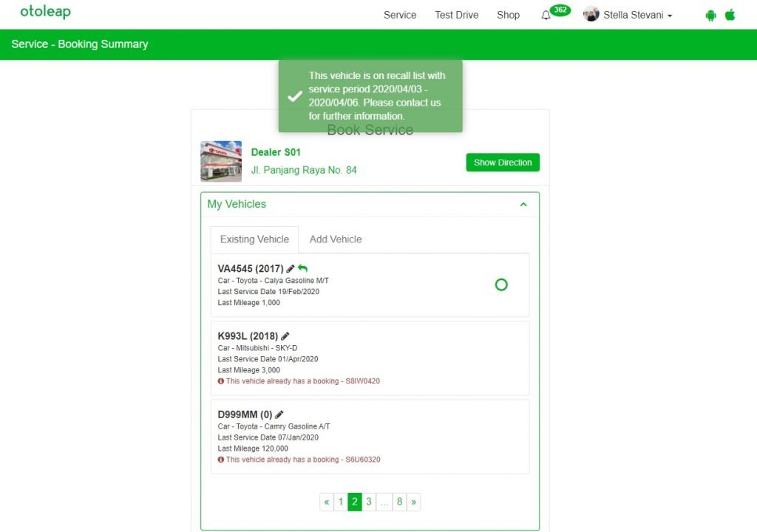Go to page 3 in pagination
The width and height of the screenshot is (757, 532).
pos(369,502)
